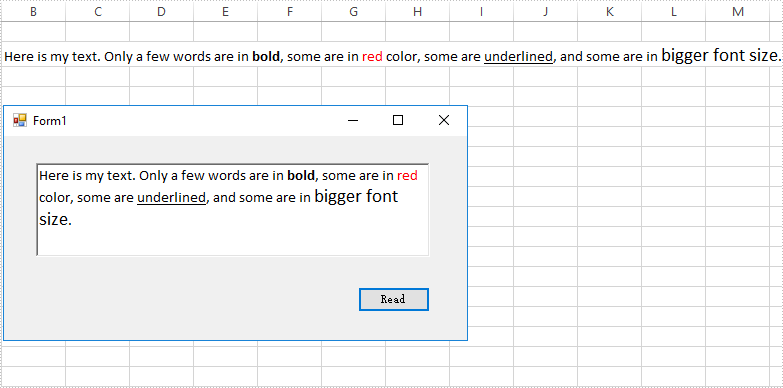
Task: Minimize the Form1 window
Action: [353, 120]
